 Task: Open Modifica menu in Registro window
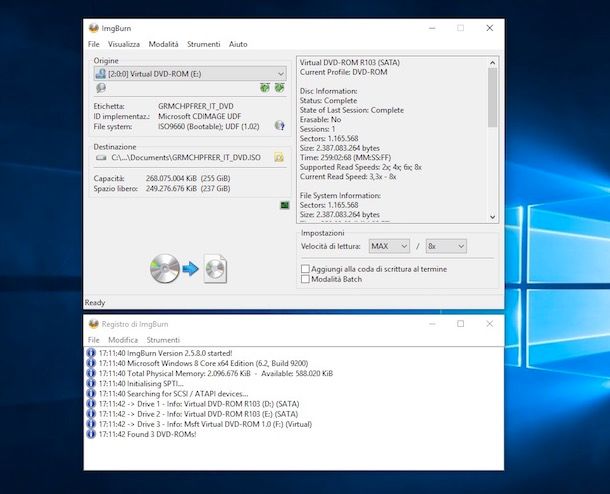pos(123,340)
